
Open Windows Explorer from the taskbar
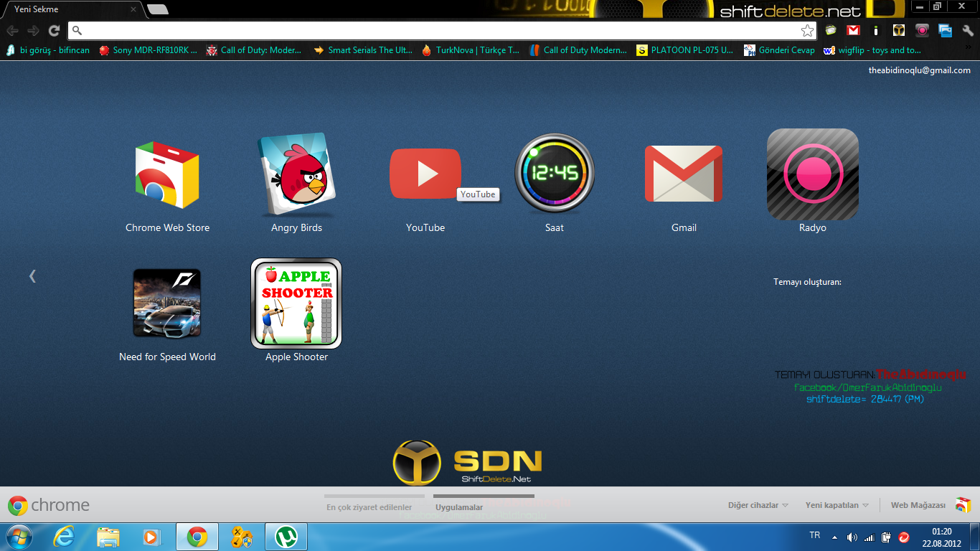108,537
